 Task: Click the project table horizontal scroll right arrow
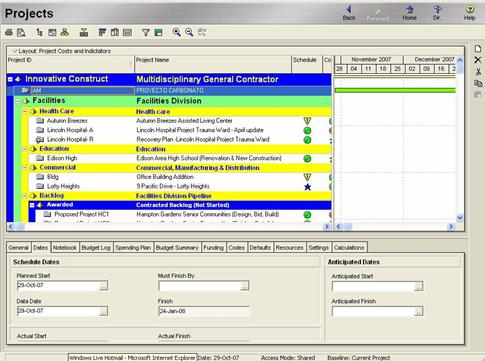(x=327, y=227)
